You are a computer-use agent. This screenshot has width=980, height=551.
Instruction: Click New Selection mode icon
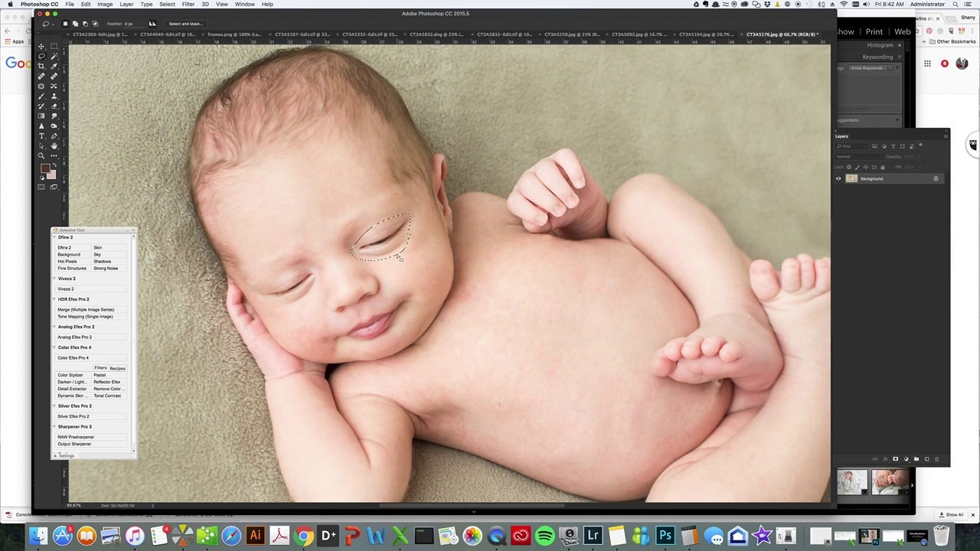[65, 24]
